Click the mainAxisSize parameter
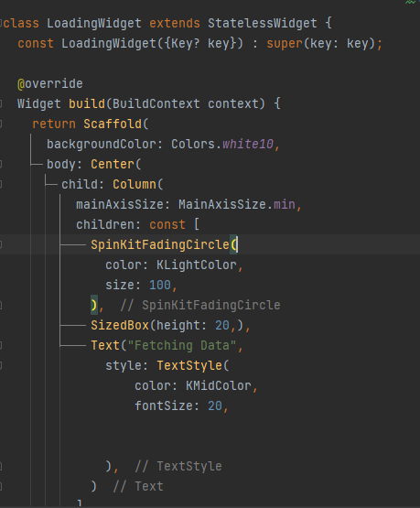The image size is (420, 508). pos(120,204)
